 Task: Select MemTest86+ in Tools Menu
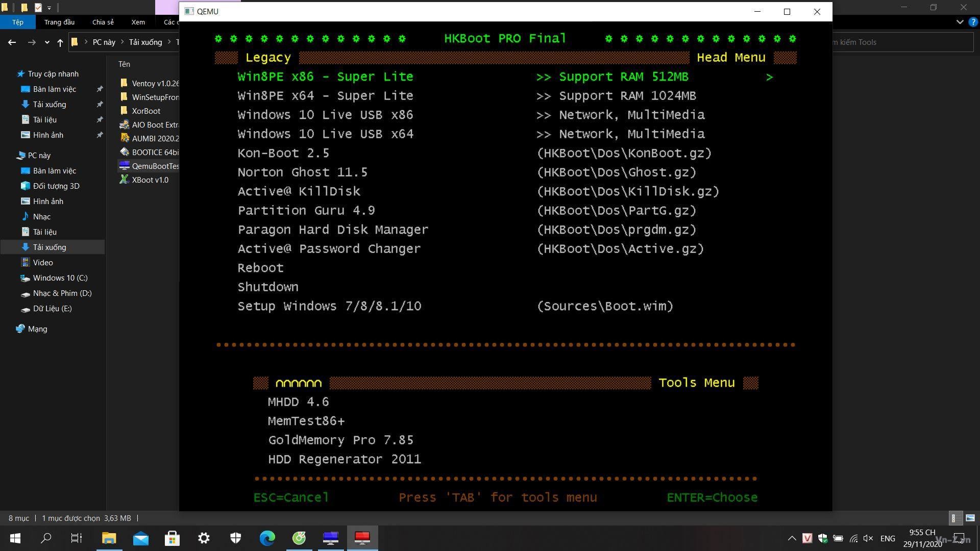pos(306,421)
